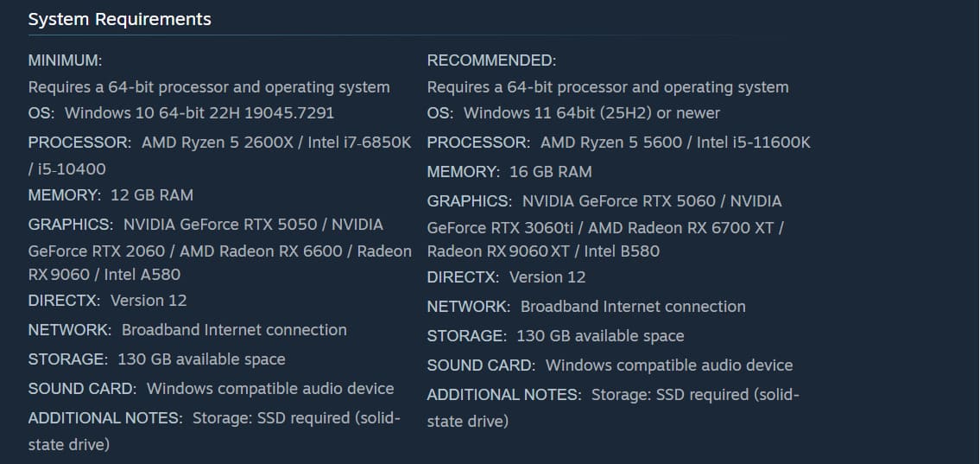Click the Intel A580 graphics text

pos(142,275)
